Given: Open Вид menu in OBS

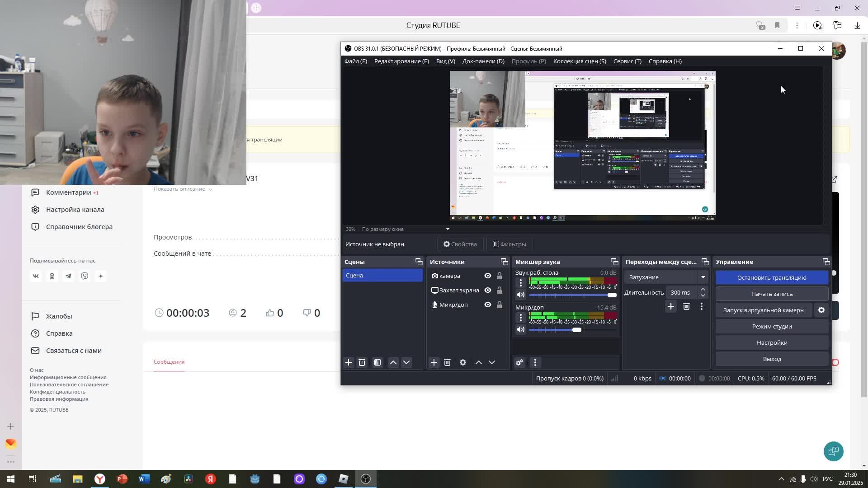Looking at the screenshot, I should pyautogui.click(x=445, y=61).
